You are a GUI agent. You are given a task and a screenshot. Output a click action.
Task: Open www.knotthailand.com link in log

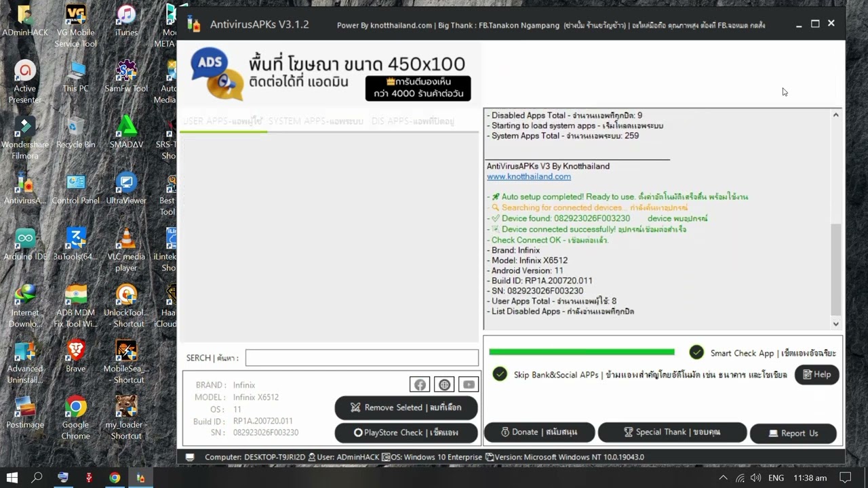click(529, 176)
